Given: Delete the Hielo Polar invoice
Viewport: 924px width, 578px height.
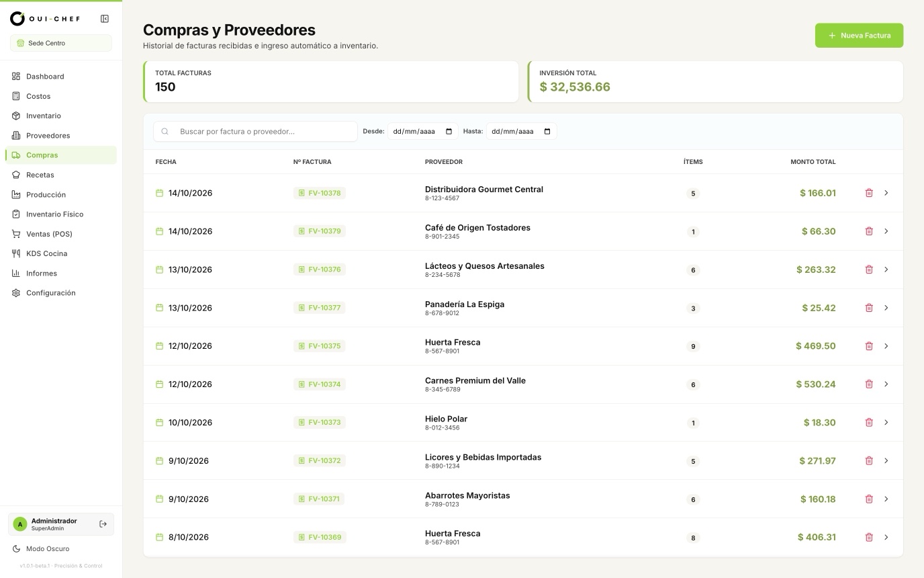Looking at the screenshot, I should [x=869, y=423].
